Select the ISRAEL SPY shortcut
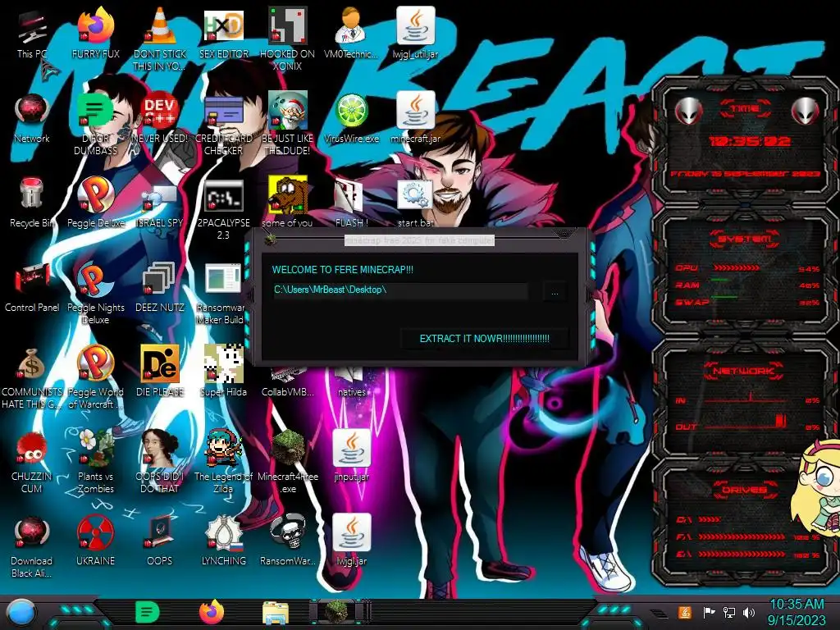The height and width of the screenshot is (630, 840). (x=160, y=197)
